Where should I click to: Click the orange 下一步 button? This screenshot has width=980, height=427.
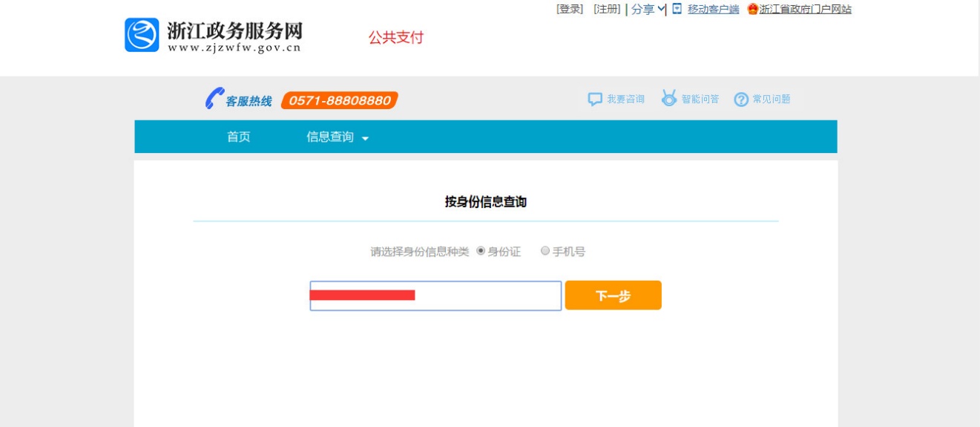point(614,296)
